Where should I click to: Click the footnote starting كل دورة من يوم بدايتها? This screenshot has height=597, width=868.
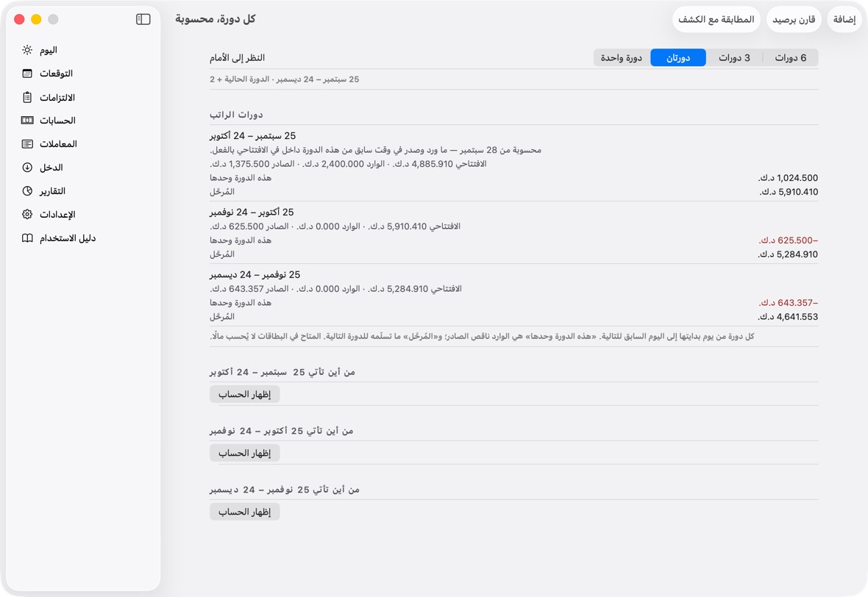coord(482,337)
